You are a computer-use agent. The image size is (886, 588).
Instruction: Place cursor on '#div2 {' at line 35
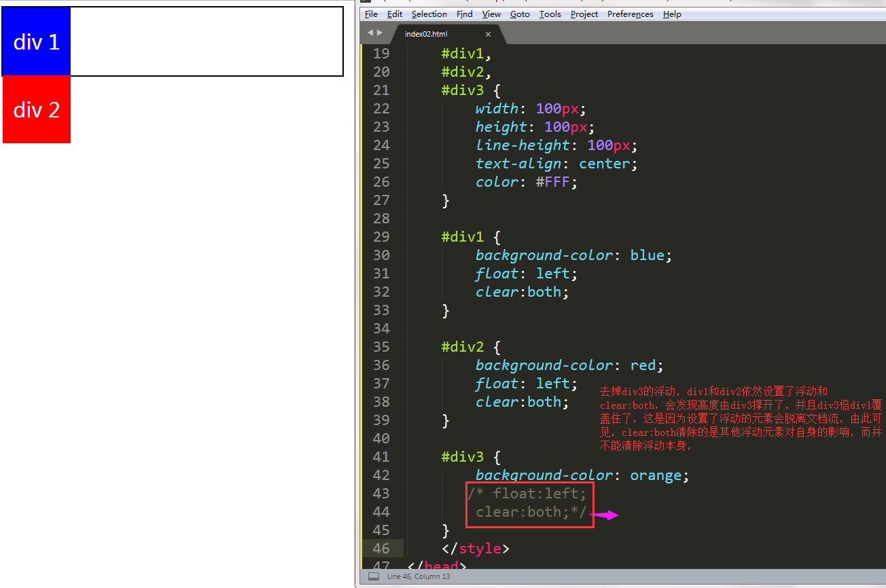pos(470,347)
